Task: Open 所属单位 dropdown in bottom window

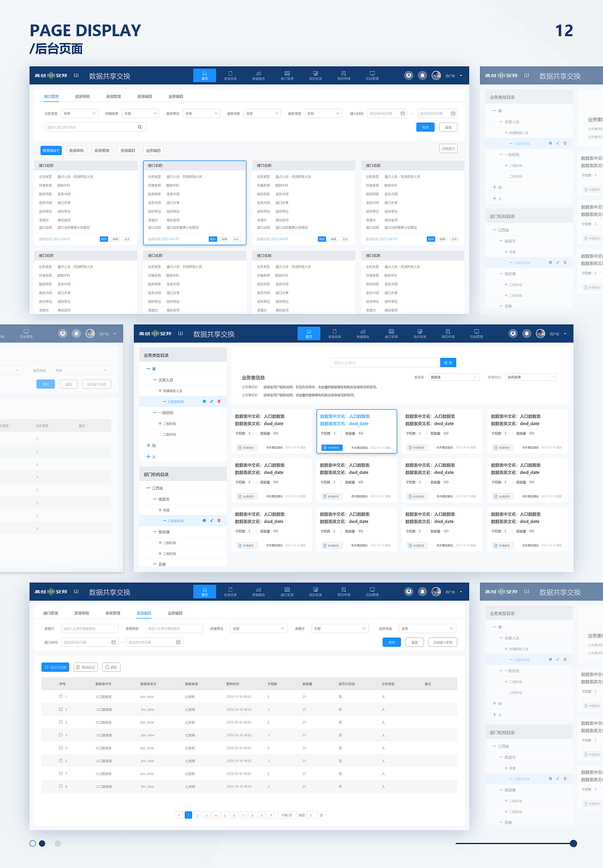Action: 259,628
